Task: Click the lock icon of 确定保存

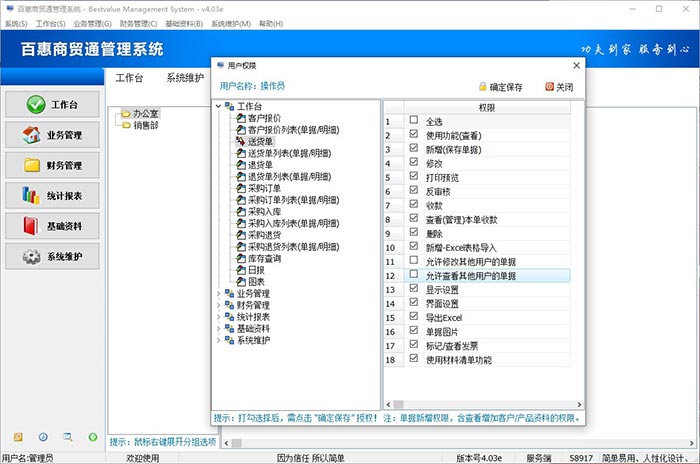Action: click(483, 87)
